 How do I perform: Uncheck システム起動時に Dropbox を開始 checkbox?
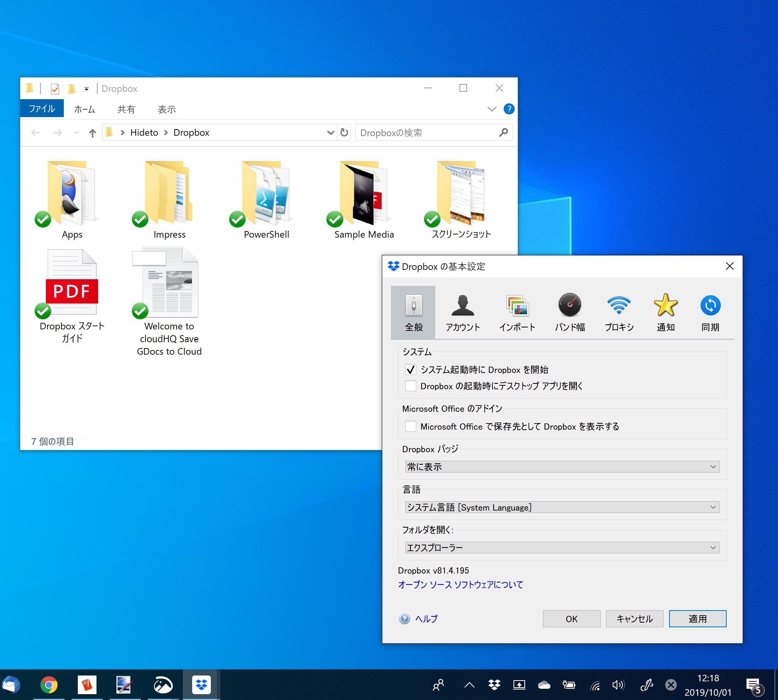411,369
